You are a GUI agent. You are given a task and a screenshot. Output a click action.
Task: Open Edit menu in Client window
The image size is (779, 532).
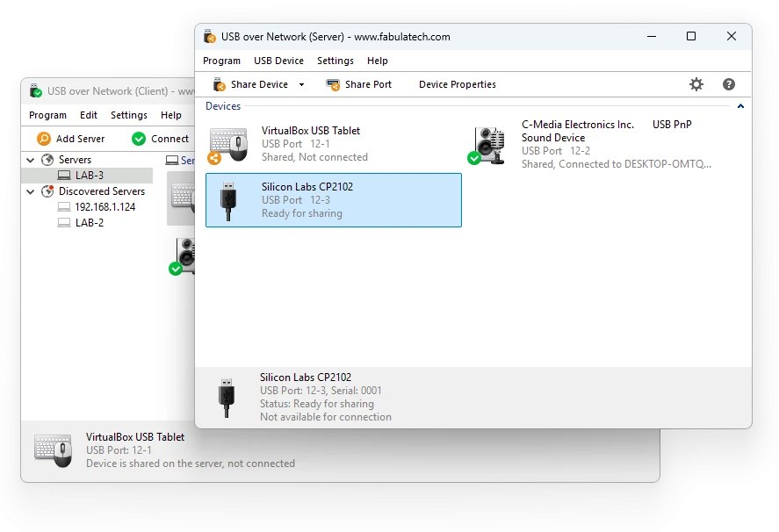(89, 115)
